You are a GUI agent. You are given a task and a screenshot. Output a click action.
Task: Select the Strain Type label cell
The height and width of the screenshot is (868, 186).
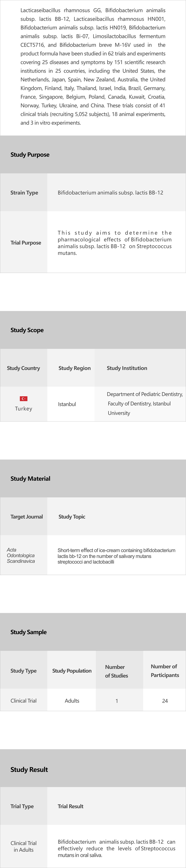click(24, 193)
